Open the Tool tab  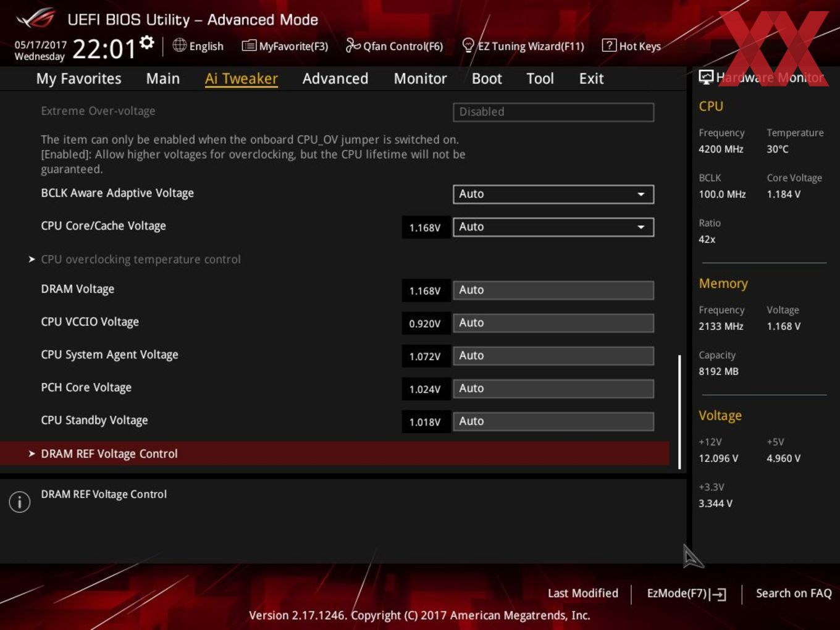click(540, 78)
